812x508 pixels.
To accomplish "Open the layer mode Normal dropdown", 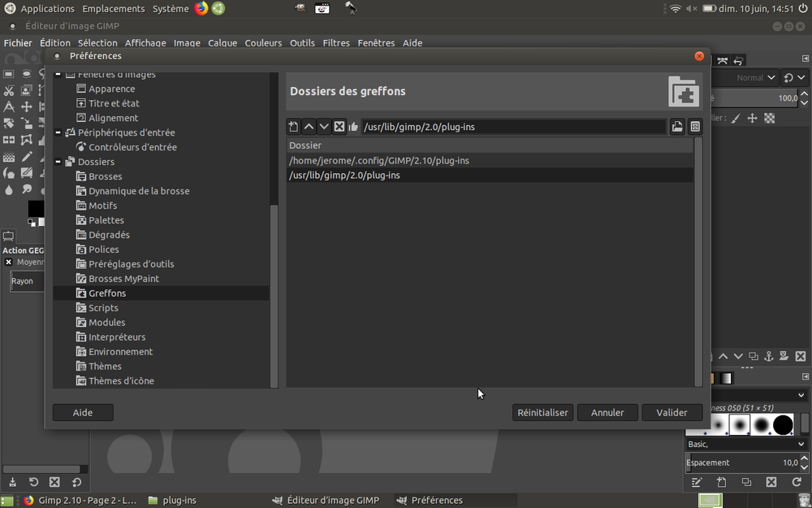I will [745, 78].
